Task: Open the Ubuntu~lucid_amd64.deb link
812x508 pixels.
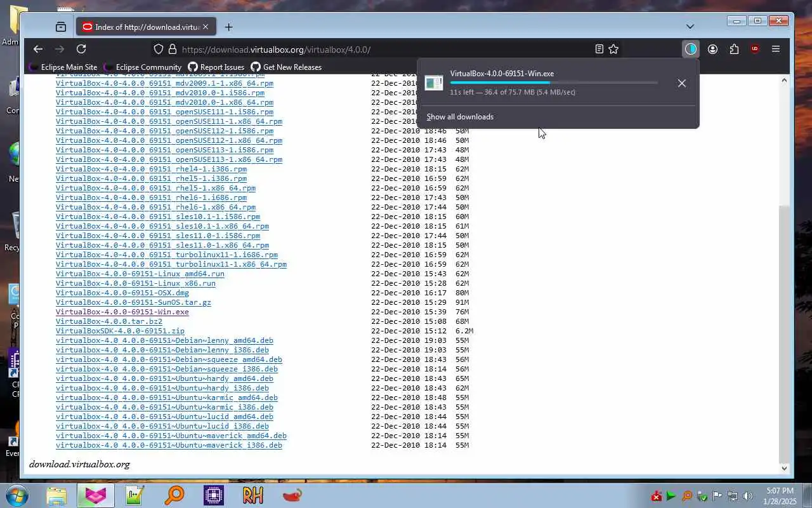Action: coord(164,417)
